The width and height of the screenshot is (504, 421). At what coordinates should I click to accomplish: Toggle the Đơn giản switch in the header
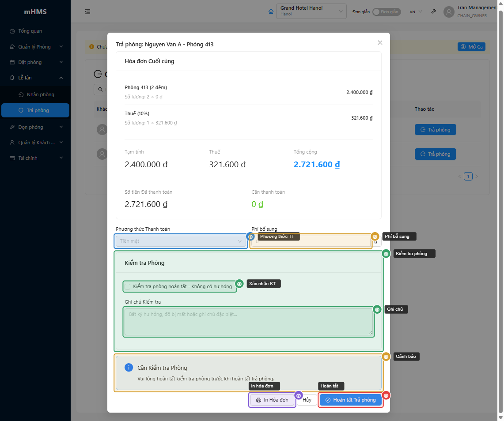point(387,12)
